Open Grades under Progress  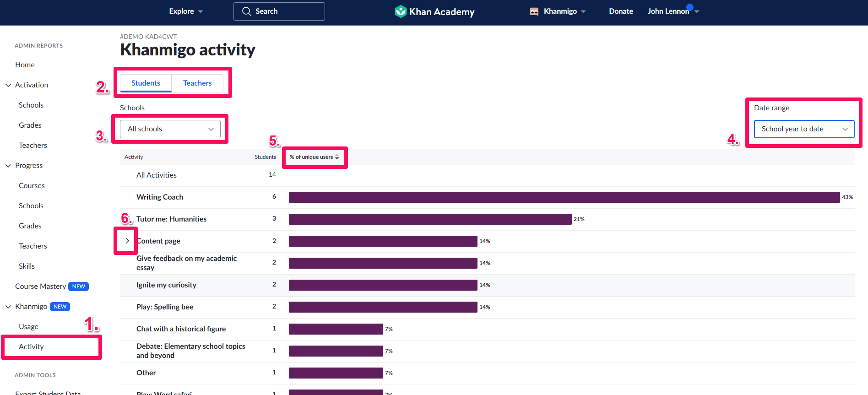point(30,226)
